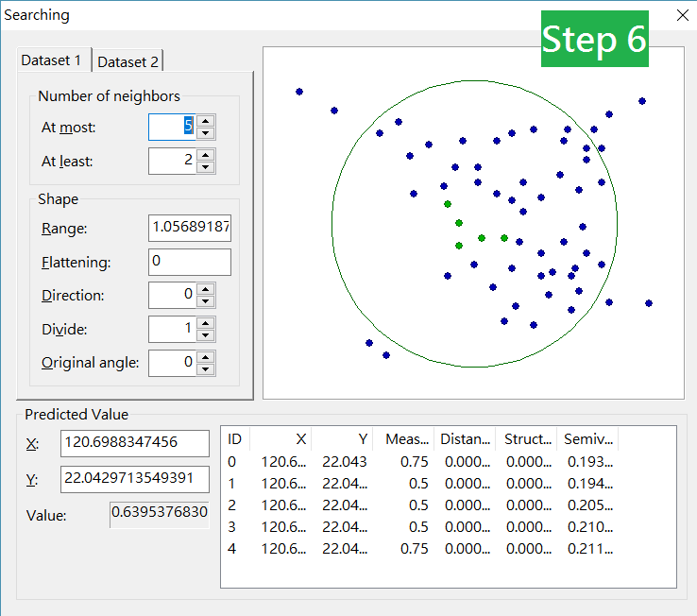Click the Predicted Value X coordinate field
Viewport: 697px width, 616px height.
(135, 443)
